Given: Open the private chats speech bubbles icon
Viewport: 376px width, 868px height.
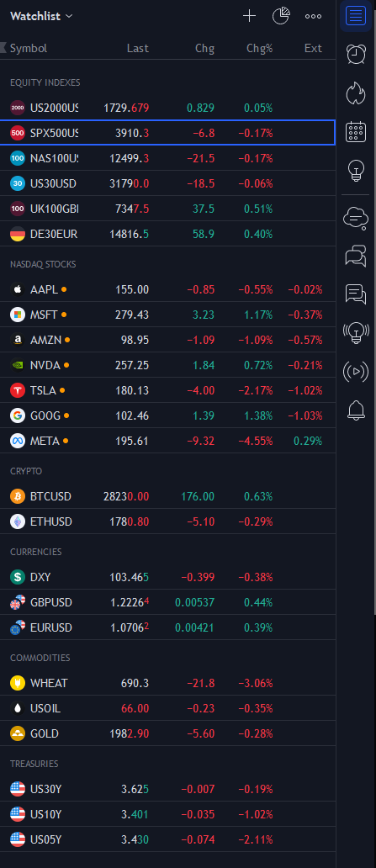Looking at the screenshot, I should [x=356, y=257].
